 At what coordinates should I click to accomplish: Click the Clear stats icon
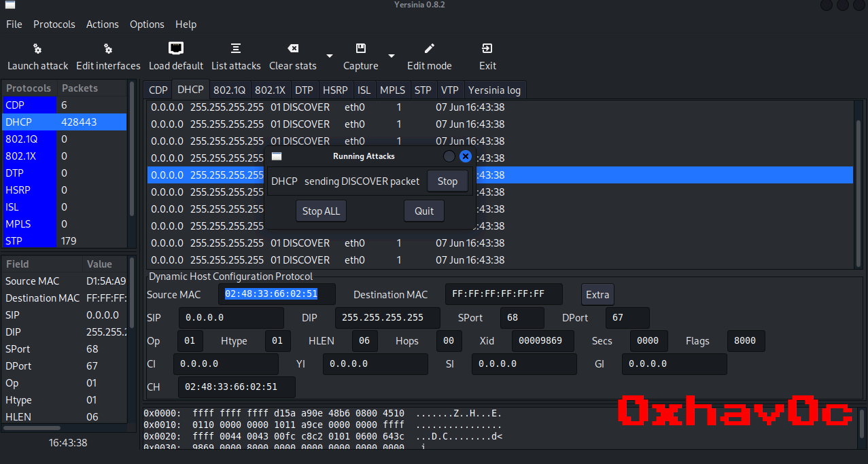coord(293,49)
